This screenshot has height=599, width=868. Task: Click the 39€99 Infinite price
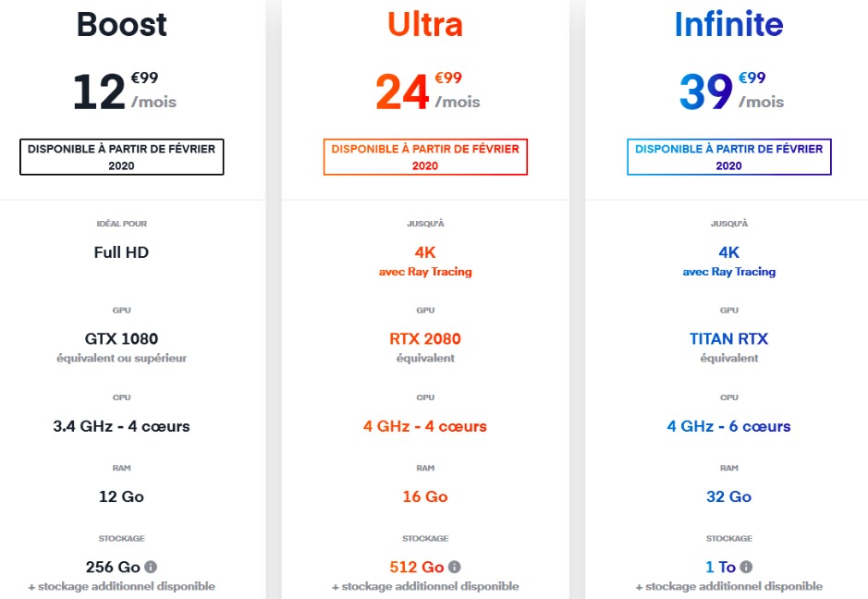[730, 91]
